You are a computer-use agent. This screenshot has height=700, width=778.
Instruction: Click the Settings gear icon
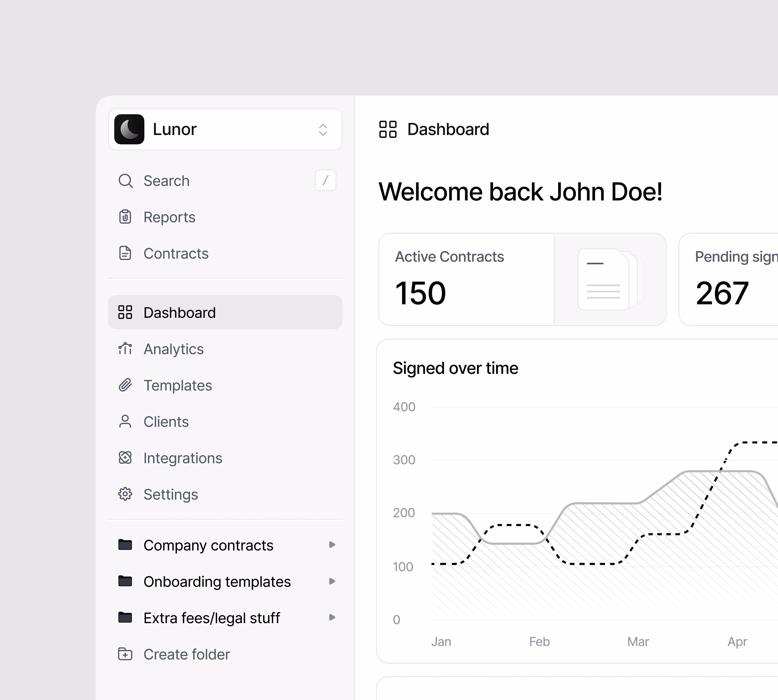point(125,494)
